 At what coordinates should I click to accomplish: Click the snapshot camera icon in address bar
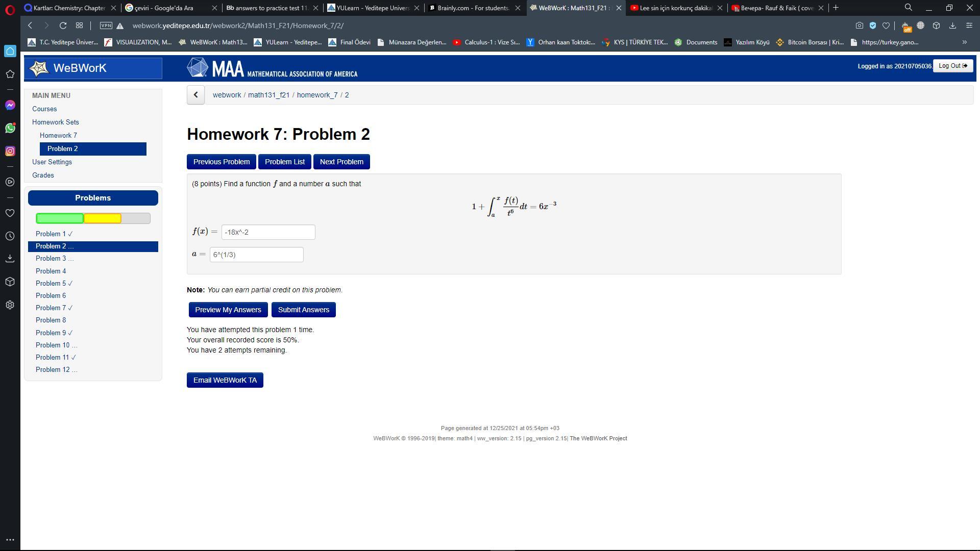click(x=860, y=26)
